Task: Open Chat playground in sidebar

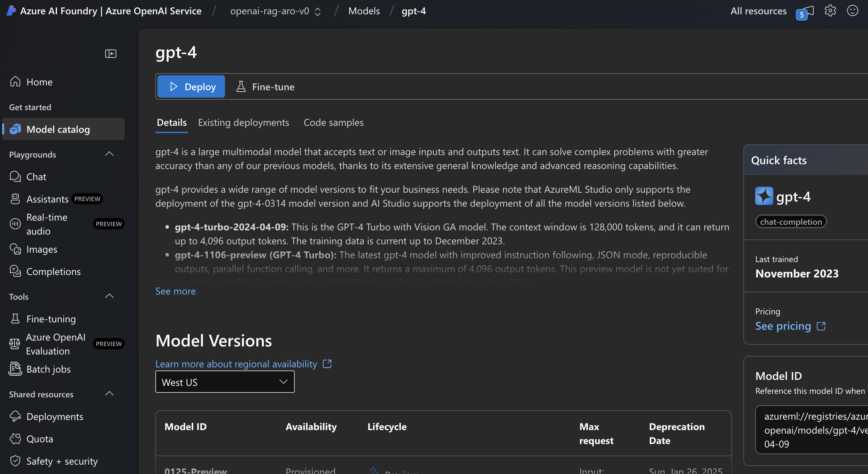Action: (36, 177)
